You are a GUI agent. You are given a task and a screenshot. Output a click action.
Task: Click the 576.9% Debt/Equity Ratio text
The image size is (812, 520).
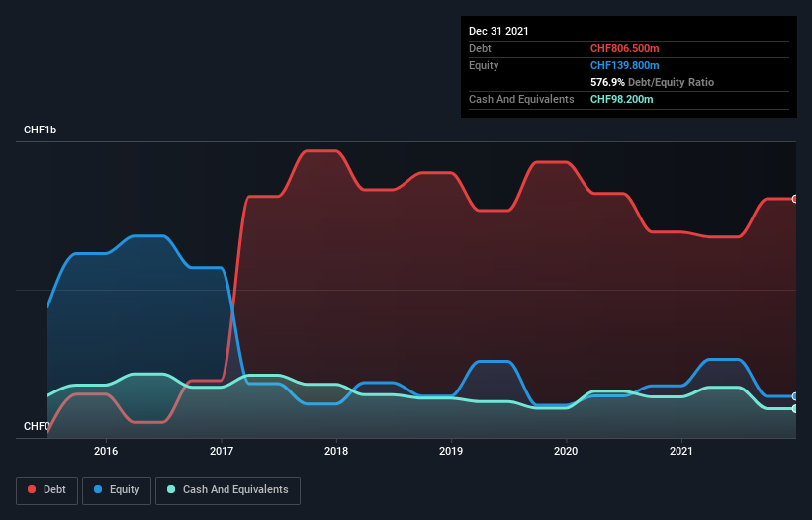(x=652, y=82)
